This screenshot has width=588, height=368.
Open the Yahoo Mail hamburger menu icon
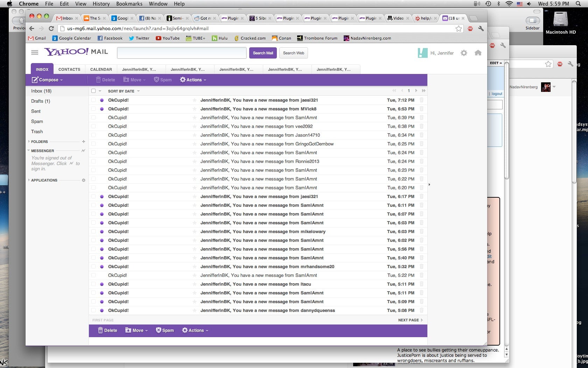35,53
